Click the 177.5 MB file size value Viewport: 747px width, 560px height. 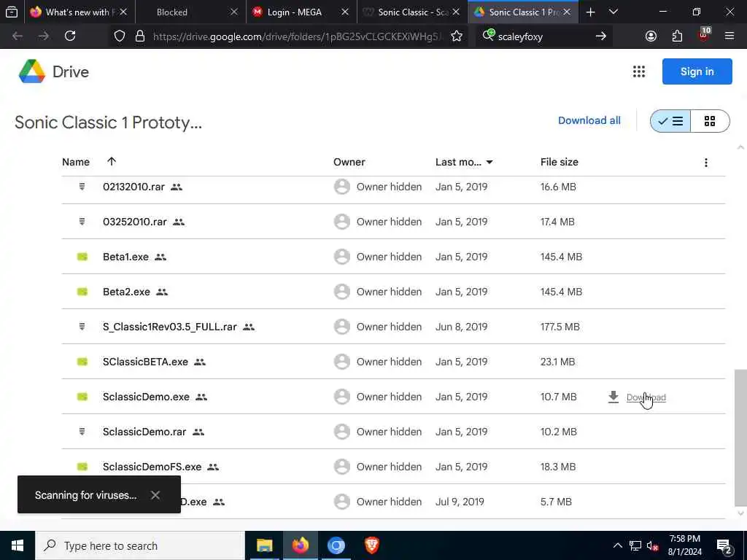[x=560, y=327]
